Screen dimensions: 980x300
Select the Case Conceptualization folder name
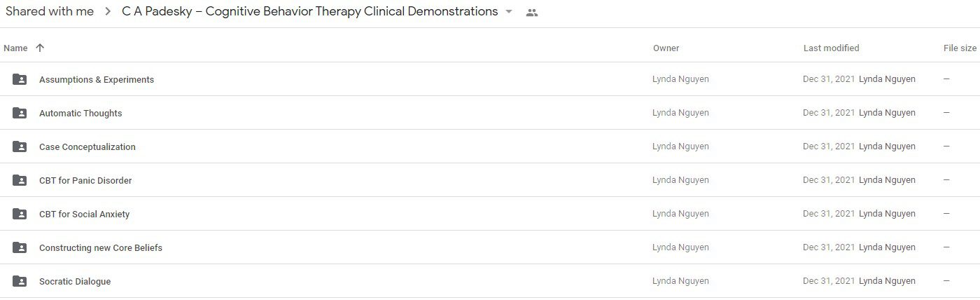87,146
